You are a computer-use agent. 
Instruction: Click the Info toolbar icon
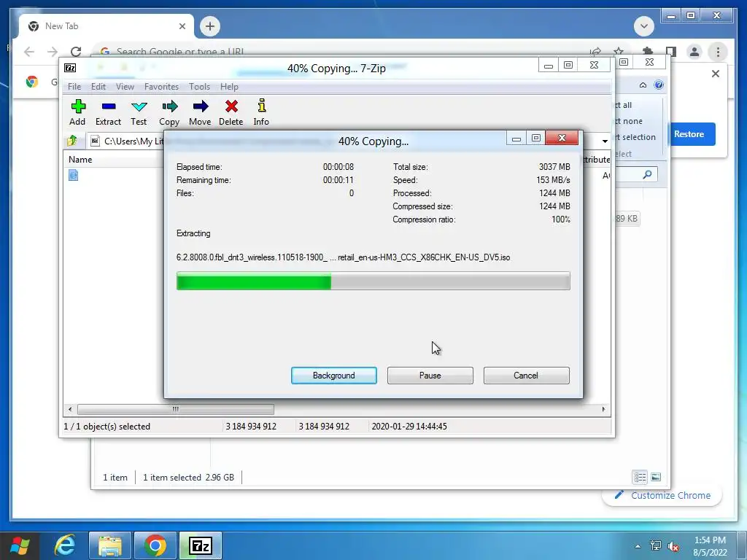click(x=261, y=112)
